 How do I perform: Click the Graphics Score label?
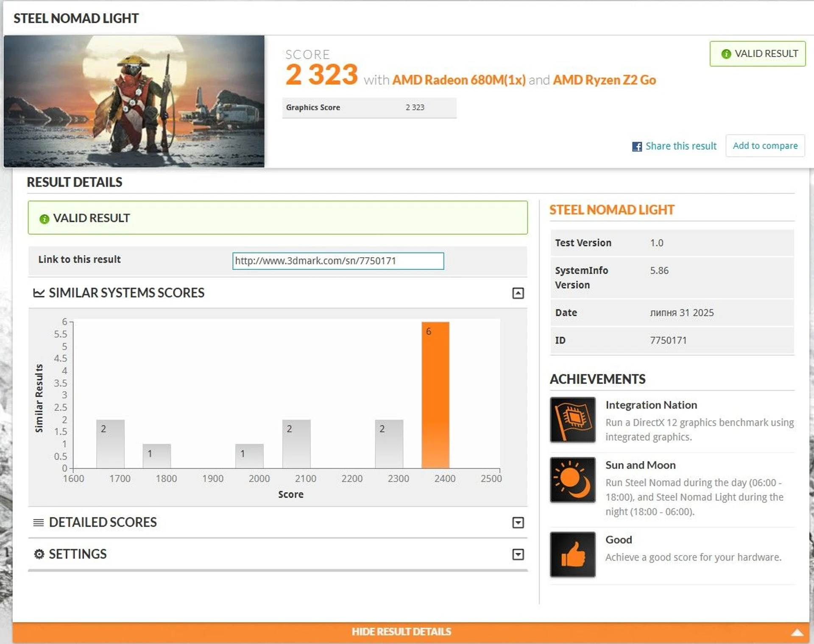(313, 108)
